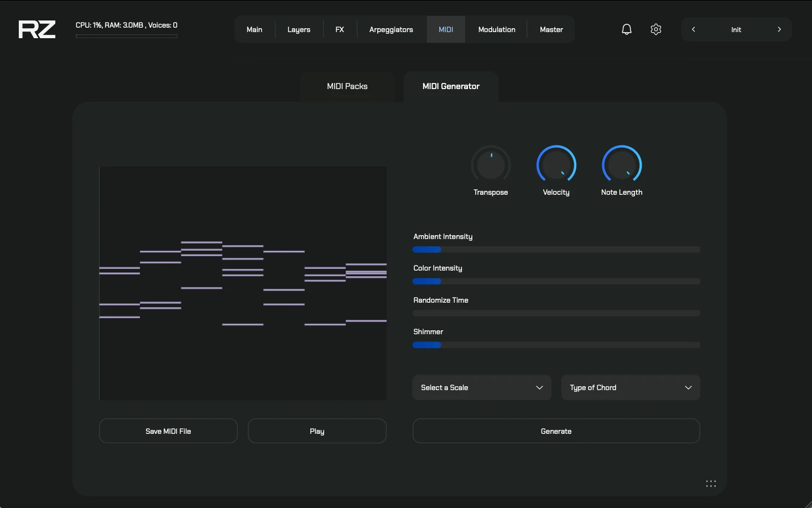The height and width of the screenshot is (508, 812).
Task: Open the Select a Scale dropdown
Action: click(x=481, y=387)
